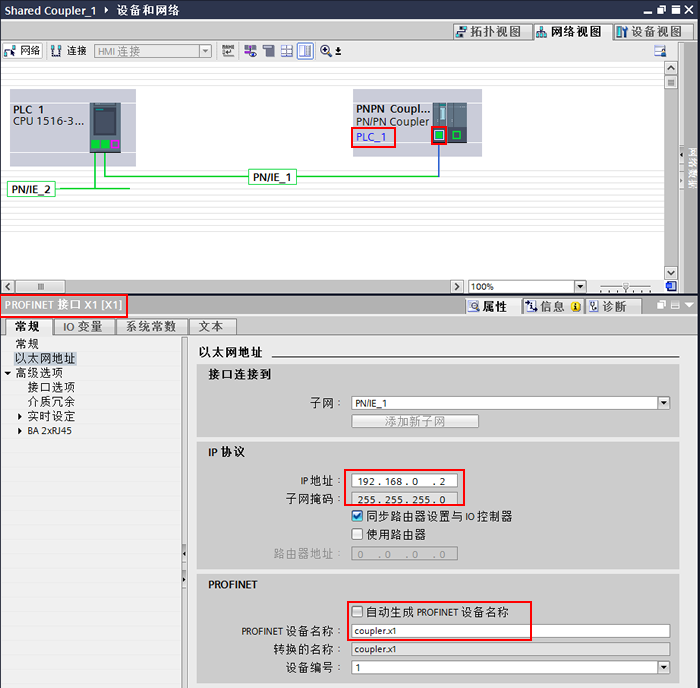Image resolution: width=700 pixels, height=688 pixels.
Task: Open the HMI 连接 connection type dropdown
Action: pyautogui.click(x=205, y=51)
